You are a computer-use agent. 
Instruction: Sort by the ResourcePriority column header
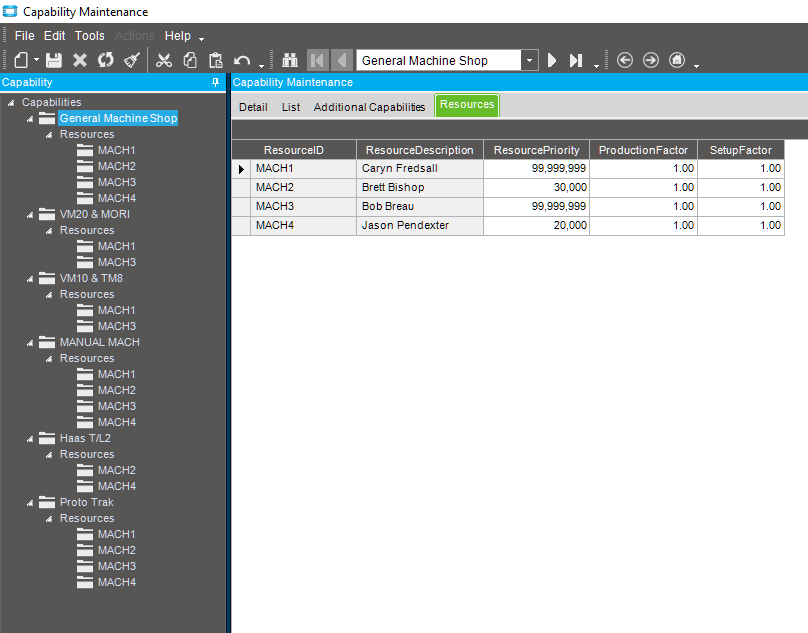(x=536, y=150)
